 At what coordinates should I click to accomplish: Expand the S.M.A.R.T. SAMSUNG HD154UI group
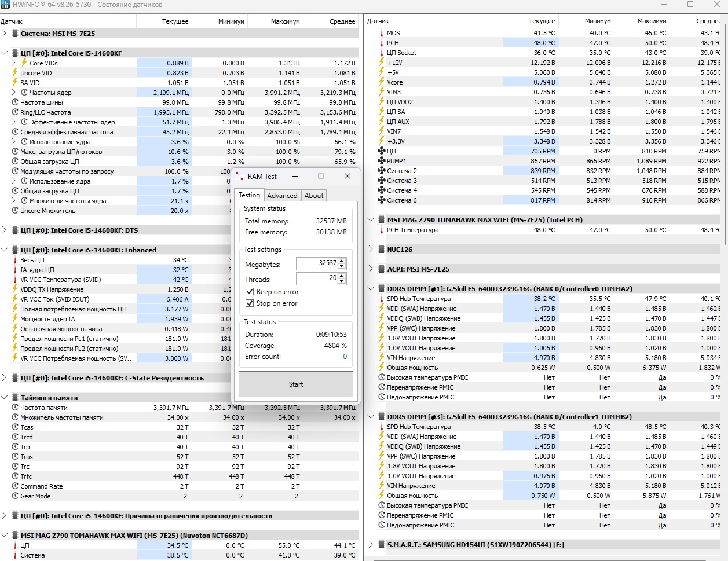tap(371, 545)
